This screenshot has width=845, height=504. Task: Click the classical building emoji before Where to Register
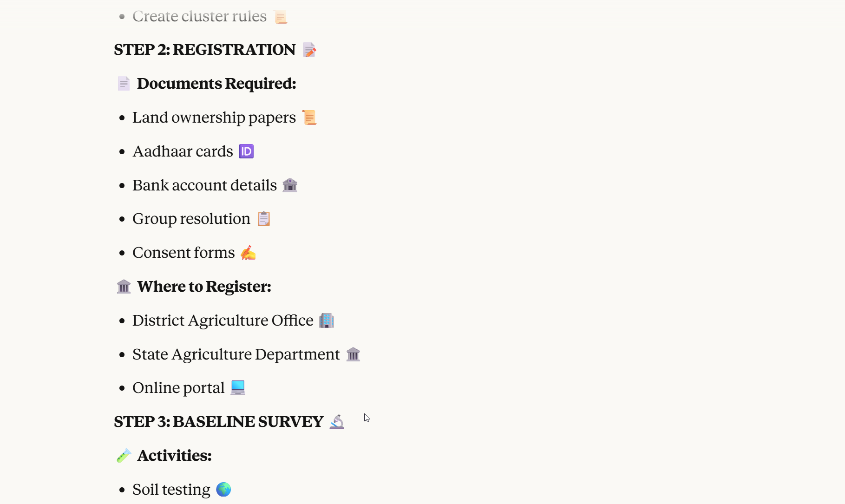pyautogui.click(x=124, y=287)
